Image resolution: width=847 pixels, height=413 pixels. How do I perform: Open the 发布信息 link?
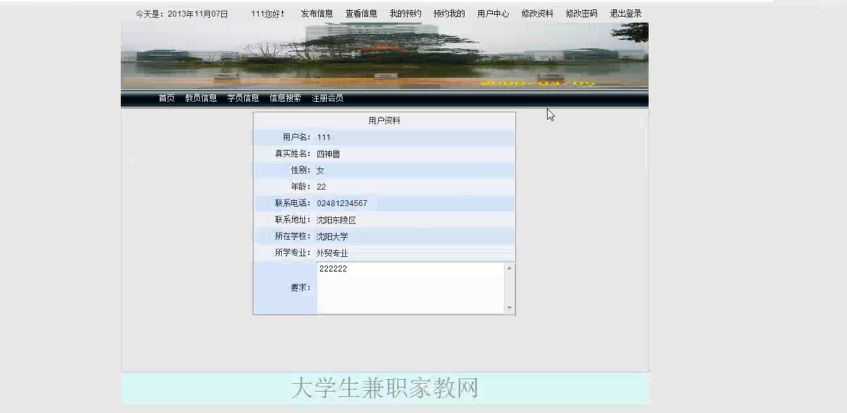click(317, 13)
